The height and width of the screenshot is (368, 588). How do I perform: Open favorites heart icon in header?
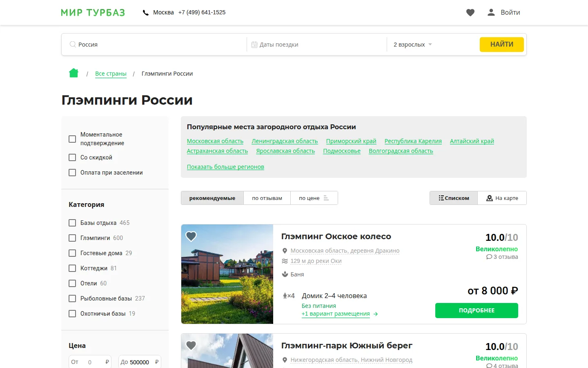470,13
